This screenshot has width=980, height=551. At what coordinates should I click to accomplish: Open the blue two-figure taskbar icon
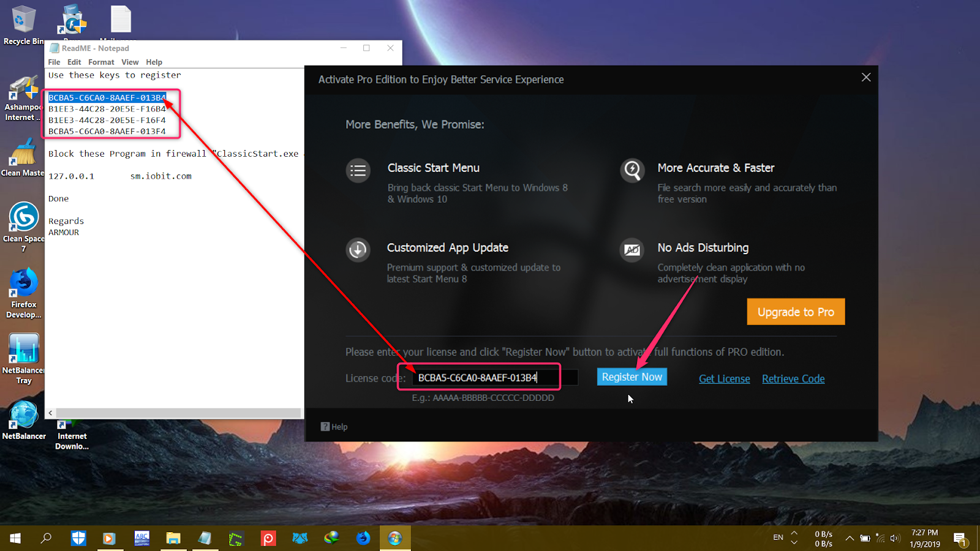pyautogui.click(x=300, y=538)
